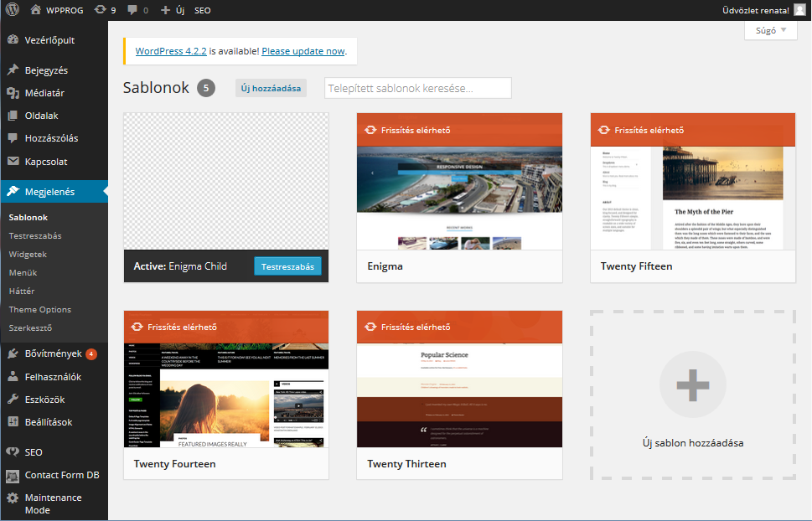Open the Beállítások settings menu
Viewport: 812px width, 521px height.
tap(49, 422)
